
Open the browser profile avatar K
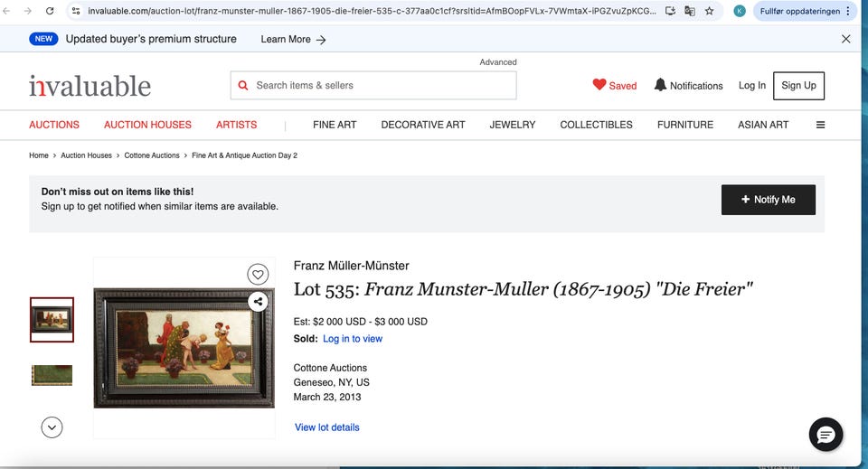click(740, 11)
